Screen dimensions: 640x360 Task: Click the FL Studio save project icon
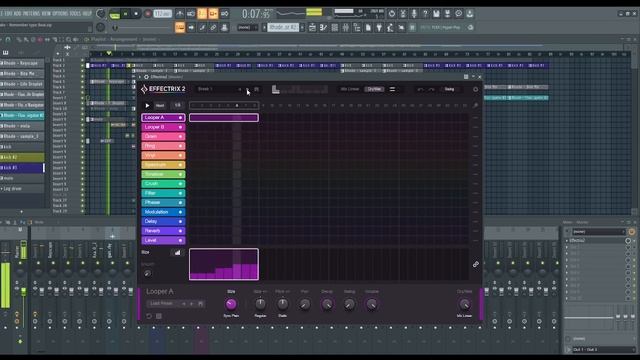click(436, 14)
